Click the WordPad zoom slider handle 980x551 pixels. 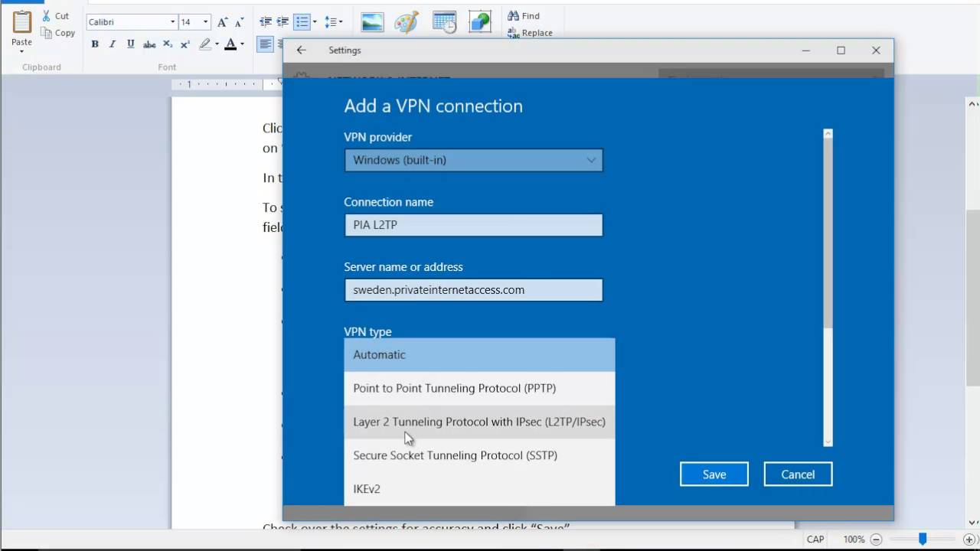[x=923, y=540]
